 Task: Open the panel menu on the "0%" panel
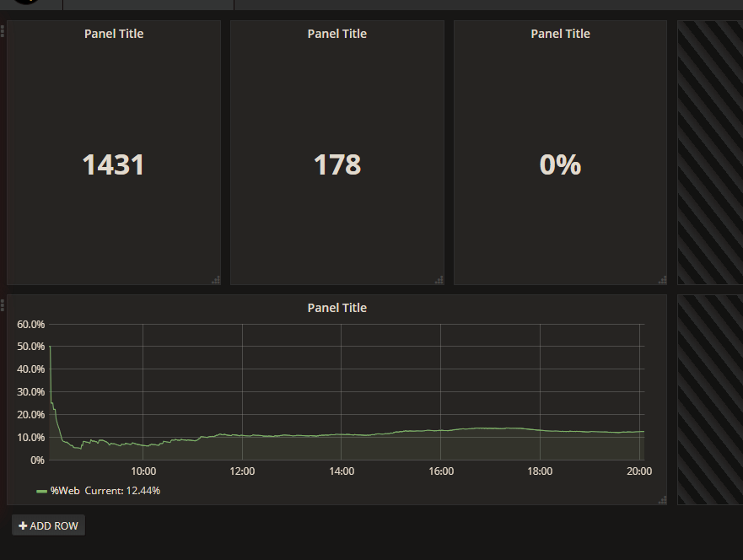click(x=560, y=34)
